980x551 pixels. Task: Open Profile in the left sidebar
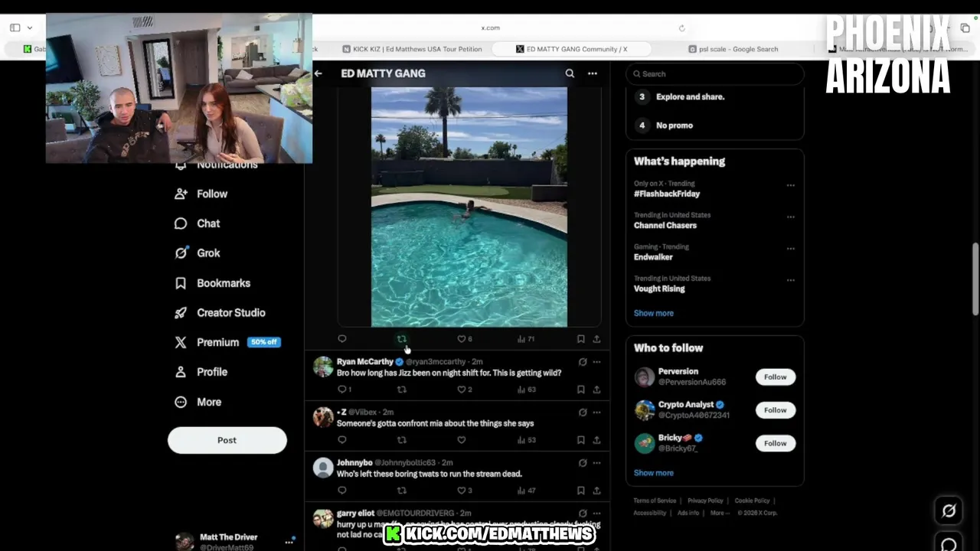(201, 372)
